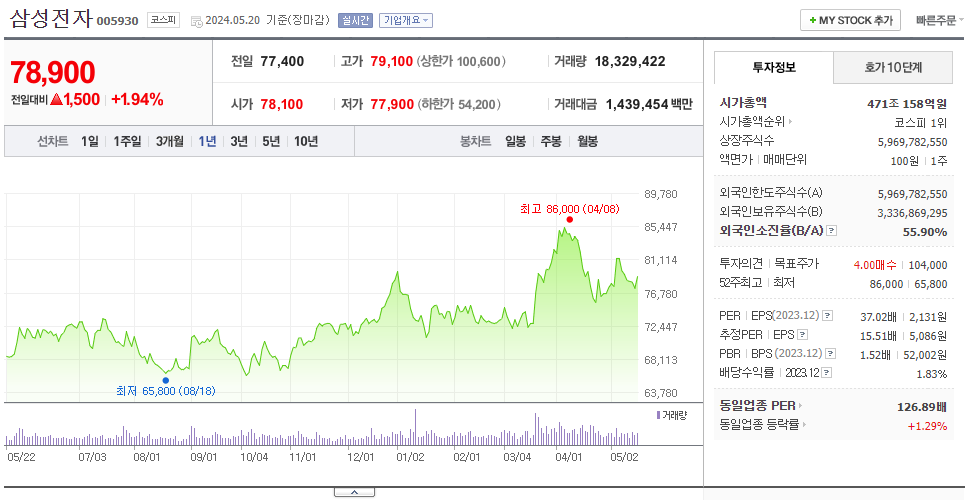968x500 pixels.
Task: Open the 기업개요 dropdown
Action: pyautogui.click(x=406, y=20)
